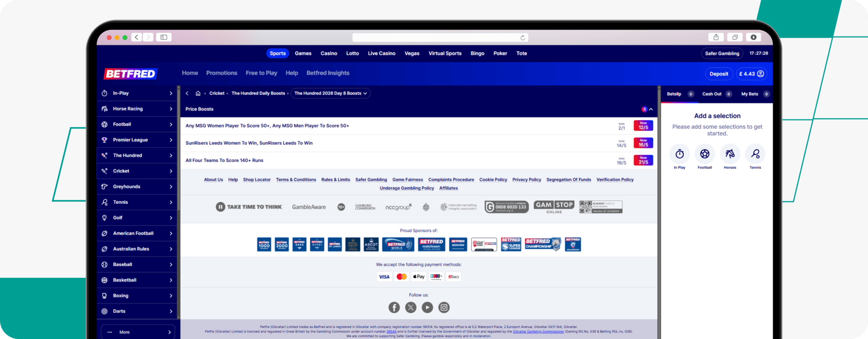The height and width of the screenshot is (339, 868).
Task: Click the browser address bar
Action: pos(440,38)
